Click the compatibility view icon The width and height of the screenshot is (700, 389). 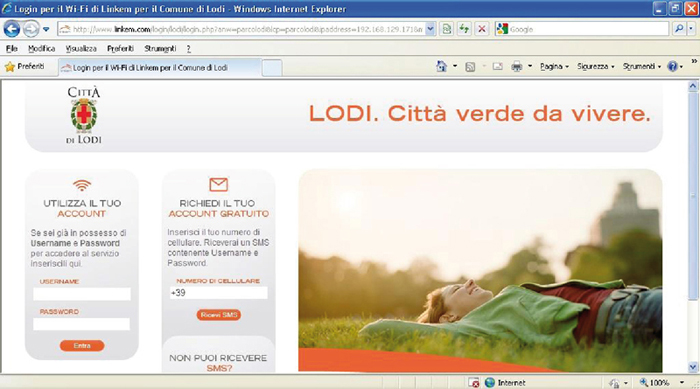(x=446, y=29)
